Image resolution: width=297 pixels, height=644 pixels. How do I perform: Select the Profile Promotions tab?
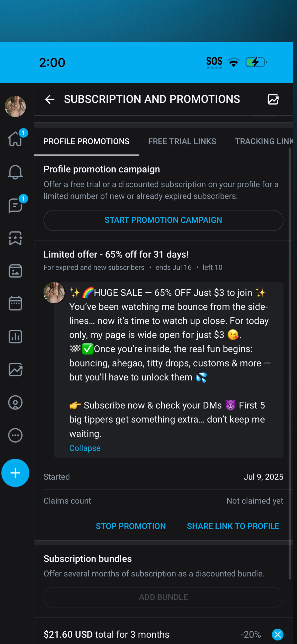coord(86,141)
